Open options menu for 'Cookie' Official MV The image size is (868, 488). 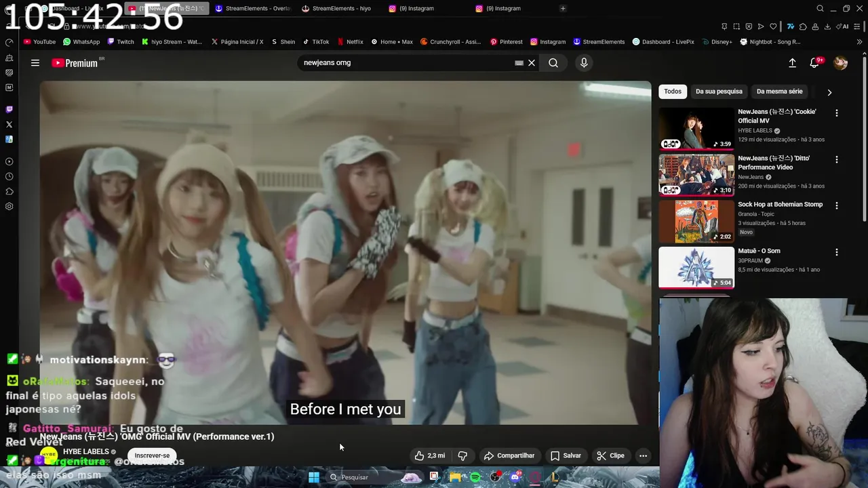[x=836, y=113]
